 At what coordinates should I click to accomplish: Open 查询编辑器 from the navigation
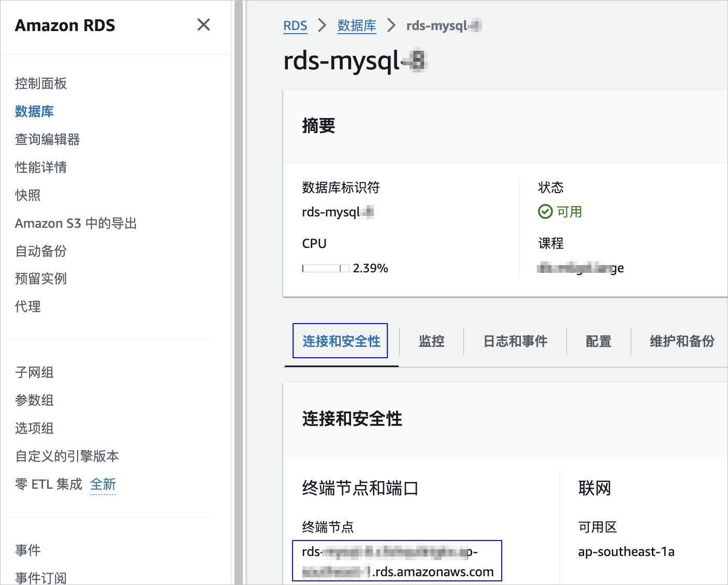click(48, 139)
